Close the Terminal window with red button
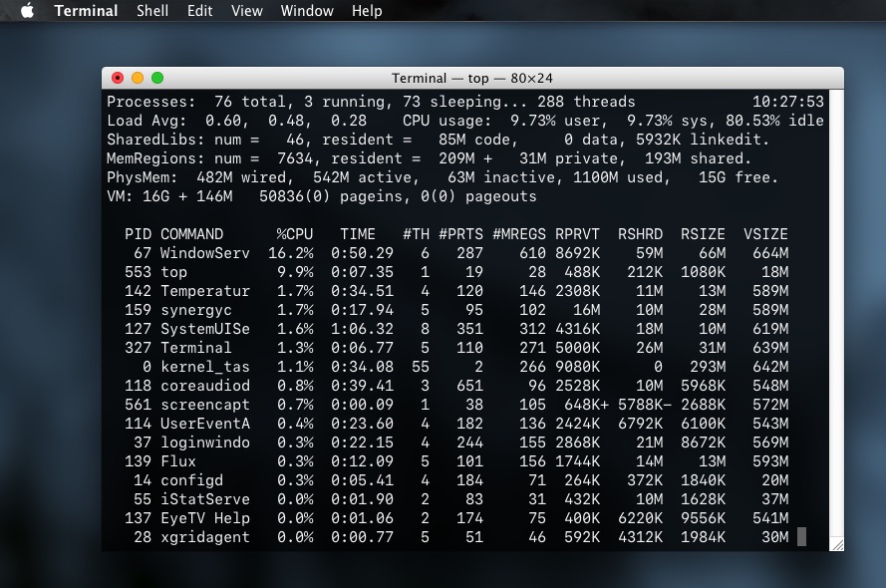The width and height of the screenshot is (886, 588). pos(118,78)
